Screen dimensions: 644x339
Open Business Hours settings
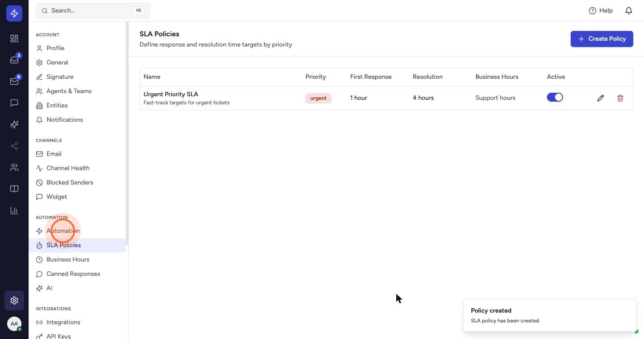[x=77, y=260]
